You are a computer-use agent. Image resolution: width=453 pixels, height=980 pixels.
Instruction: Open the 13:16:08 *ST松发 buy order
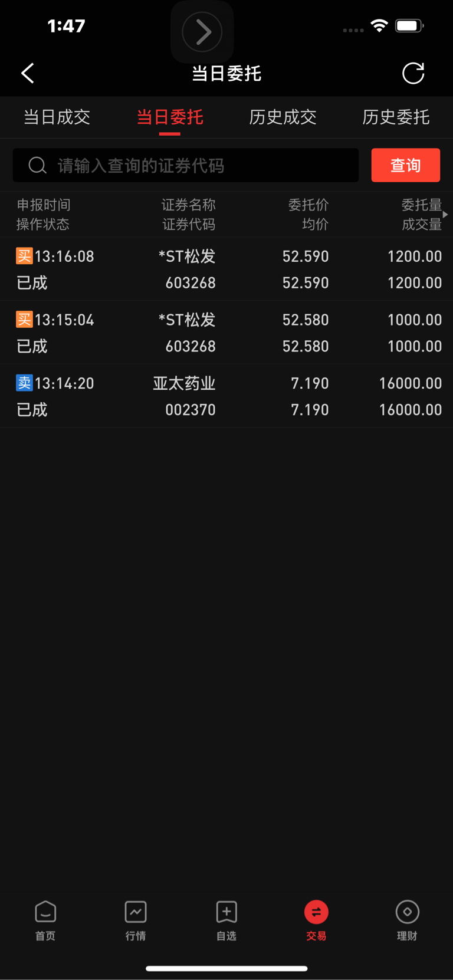[226, 269]
